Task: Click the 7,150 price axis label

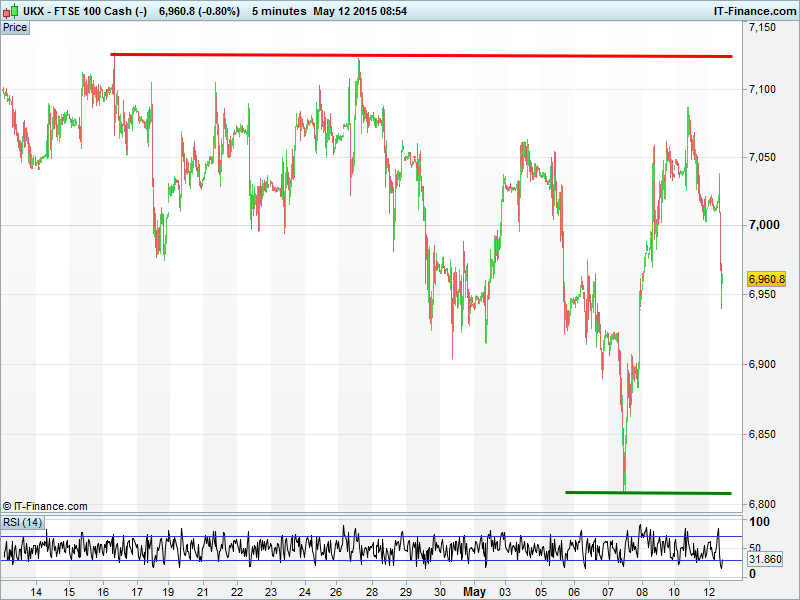Action: pyautogui.click(x=762, y=28)
